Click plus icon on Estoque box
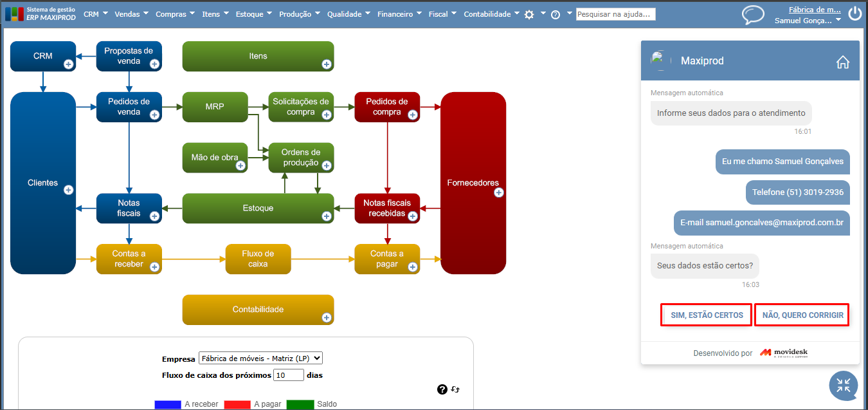 click(327, 216)
